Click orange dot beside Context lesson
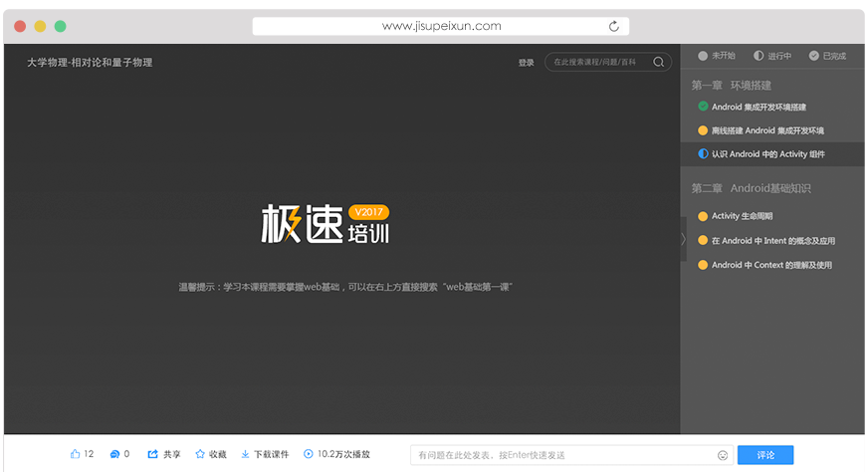Viewport: 868px width, 472px height. (x=703, y=265)
